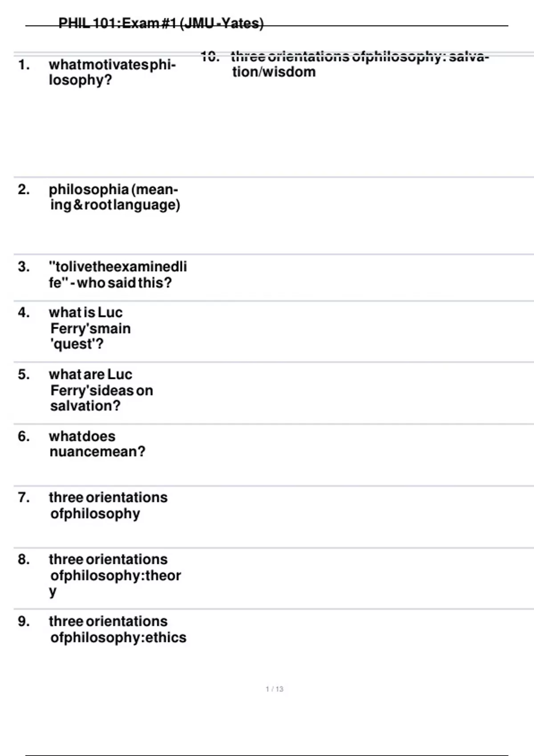Click the number 5. label

[x=24, y=374]
